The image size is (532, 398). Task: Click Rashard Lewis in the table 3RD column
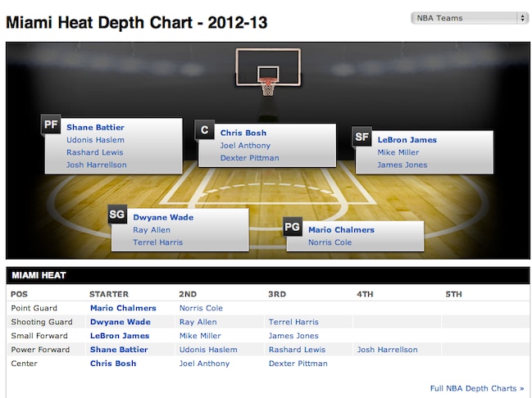coord(297,350)
